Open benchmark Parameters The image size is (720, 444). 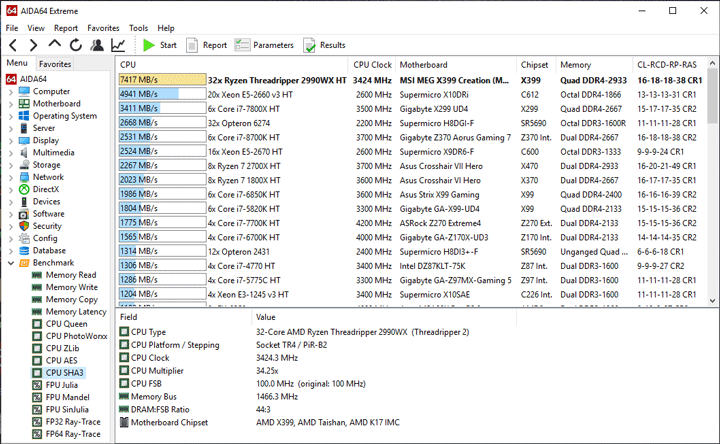(x=265, y=45)
